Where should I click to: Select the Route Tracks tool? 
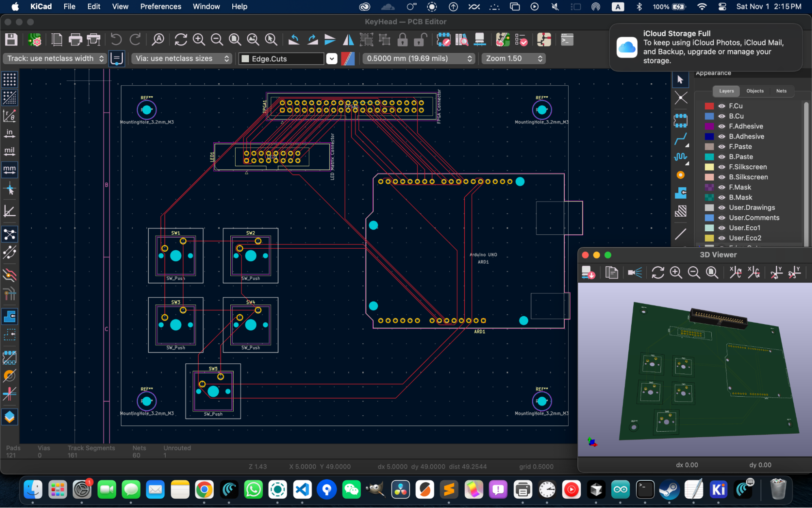pyautogui.click(x=680, y=139)
